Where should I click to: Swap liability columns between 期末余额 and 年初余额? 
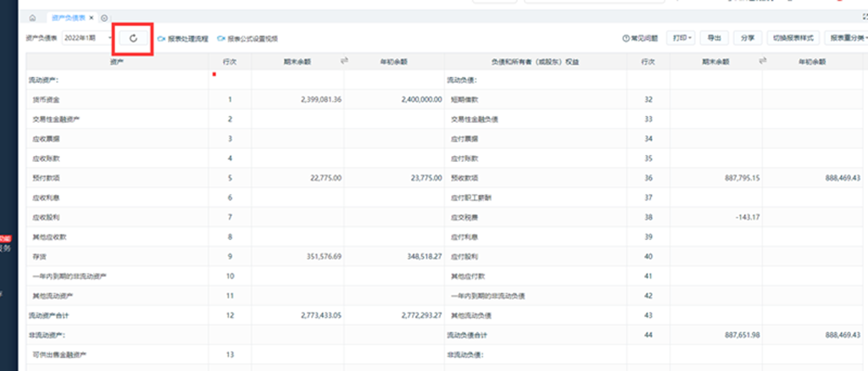(x=762, y=61)
